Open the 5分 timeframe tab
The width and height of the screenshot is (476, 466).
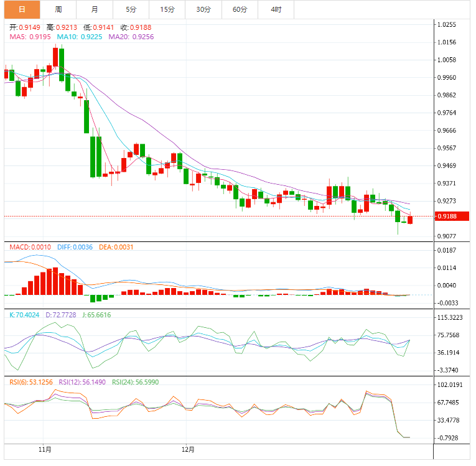[131, 9]
